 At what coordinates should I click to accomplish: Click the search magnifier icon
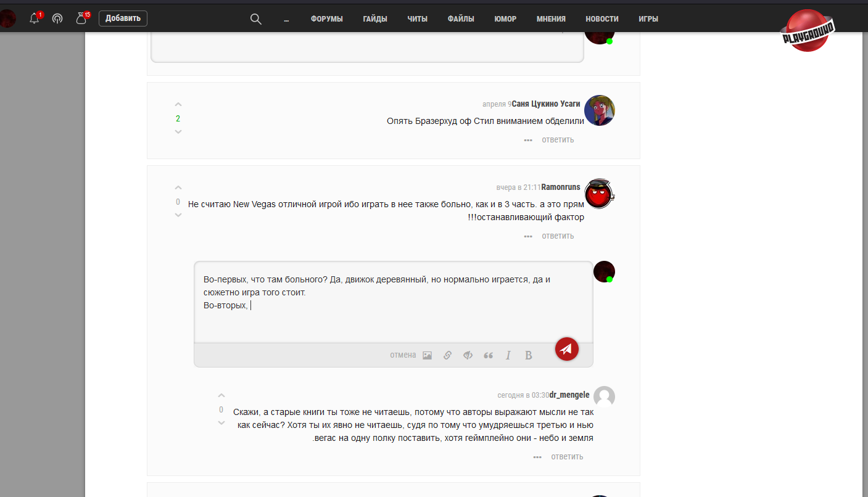(256, 19)
